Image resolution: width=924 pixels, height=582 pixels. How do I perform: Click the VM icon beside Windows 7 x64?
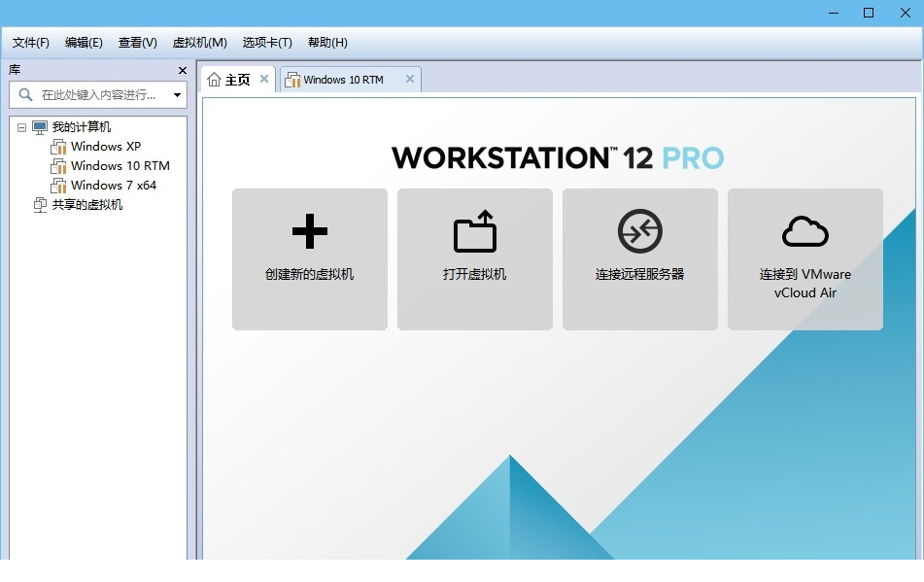58,186
